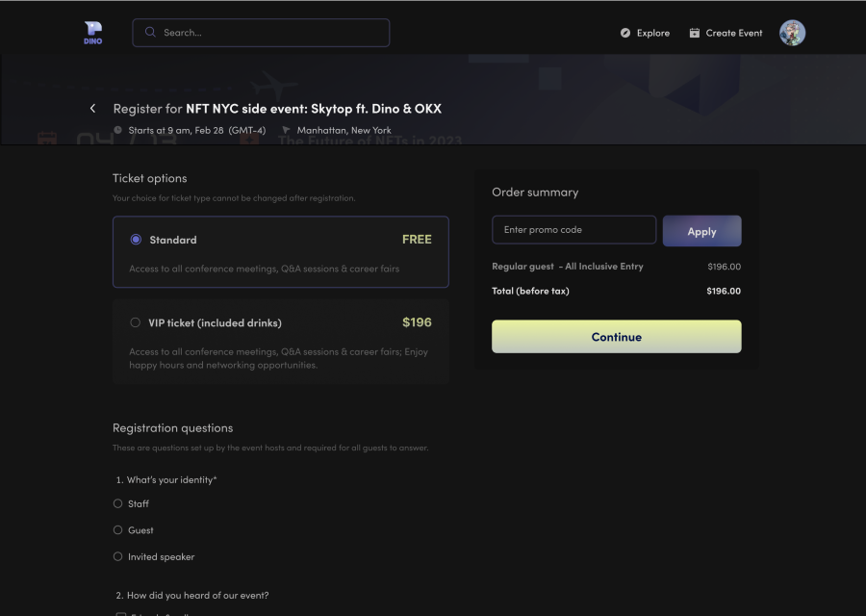Choose Staff as your identity
Viewport: 866px width, 616px height.
pyautogui.click(x=118, y=503)
